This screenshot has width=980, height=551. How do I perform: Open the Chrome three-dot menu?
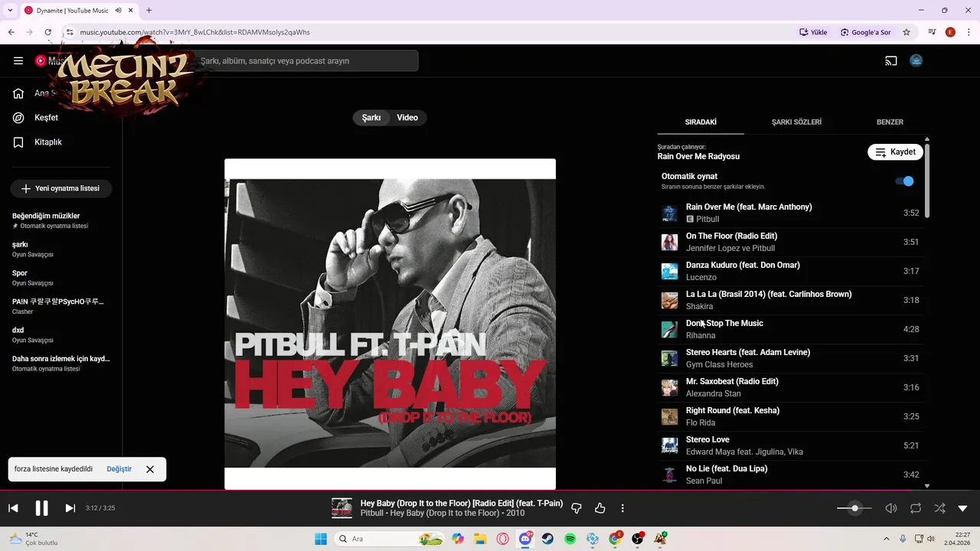pos(968,32)
